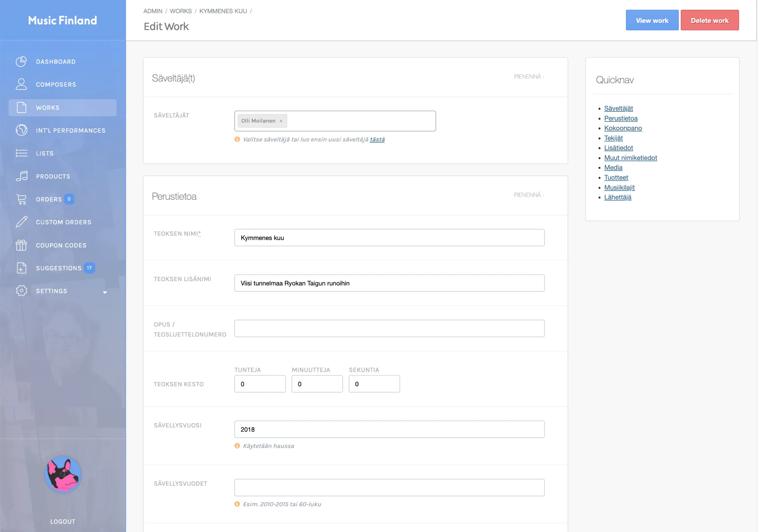Click the Products music note icon

(x=22, y=176)
